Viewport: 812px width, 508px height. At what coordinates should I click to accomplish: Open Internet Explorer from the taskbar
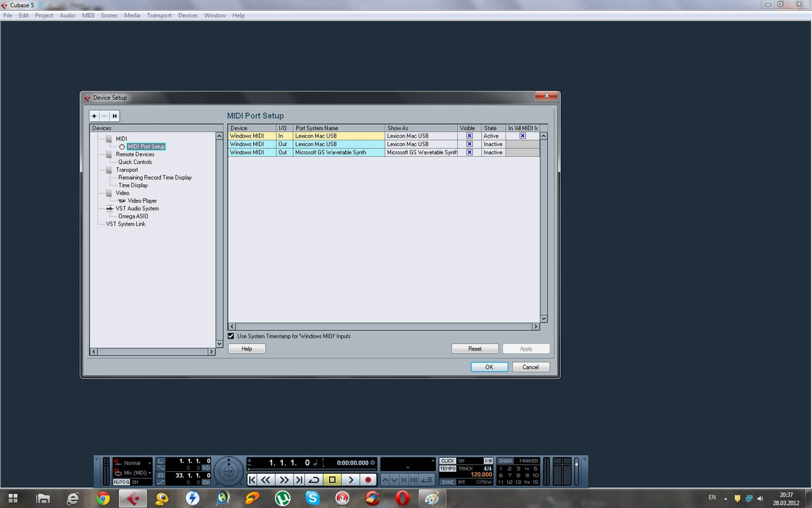(73, 498)
